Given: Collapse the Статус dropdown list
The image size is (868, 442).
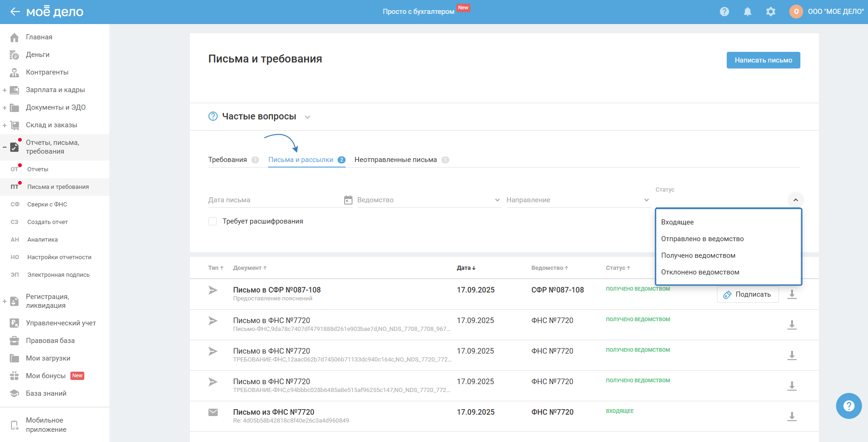Looking at the screenshot, I should pos(795,200).
